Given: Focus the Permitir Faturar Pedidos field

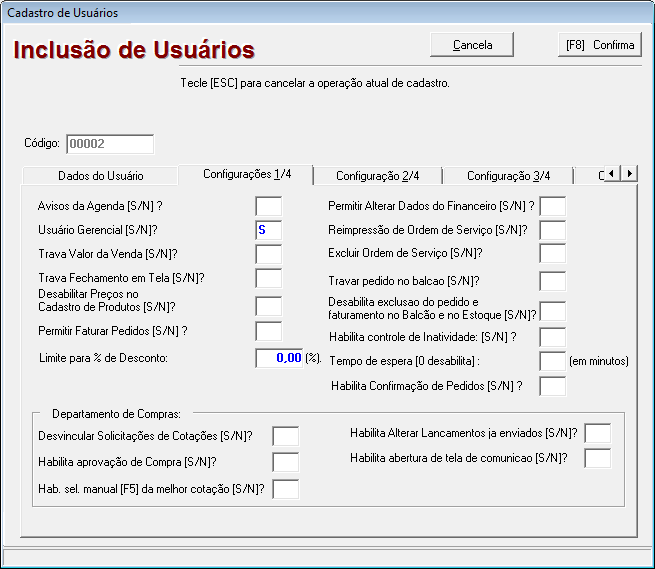Looking at the screenshot, I should click(268, 331).
